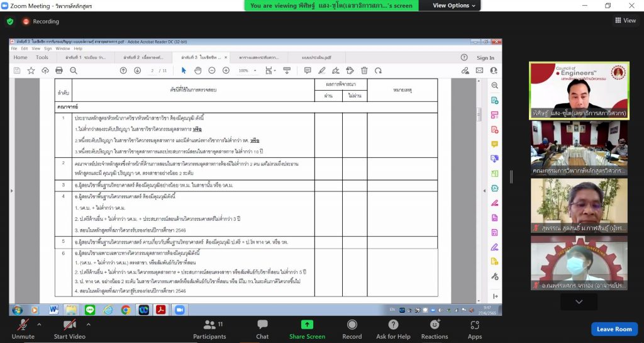
Task: Click the Print icon in Acrobat toolbar
Action: (x=59, y=70)
